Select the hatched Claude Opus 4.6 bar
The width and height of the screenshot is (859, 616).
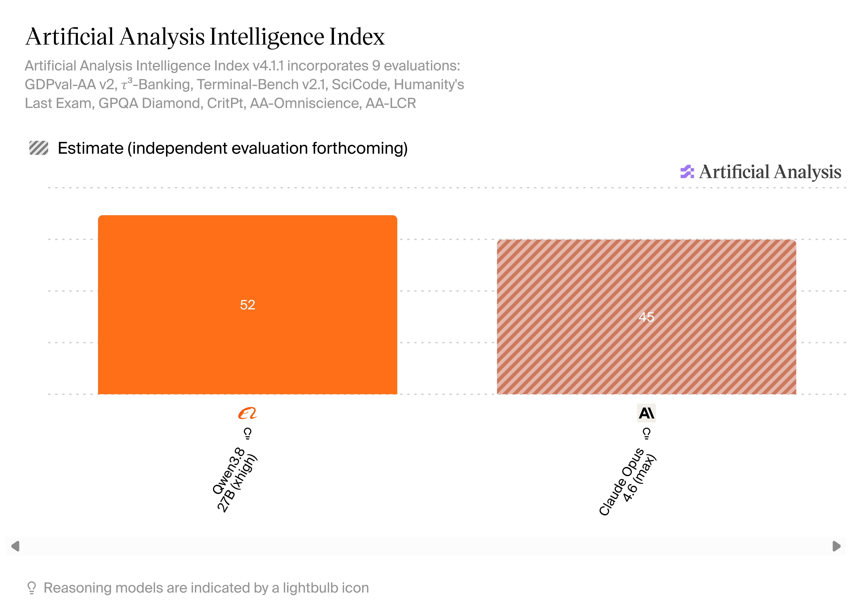(646, 317)
